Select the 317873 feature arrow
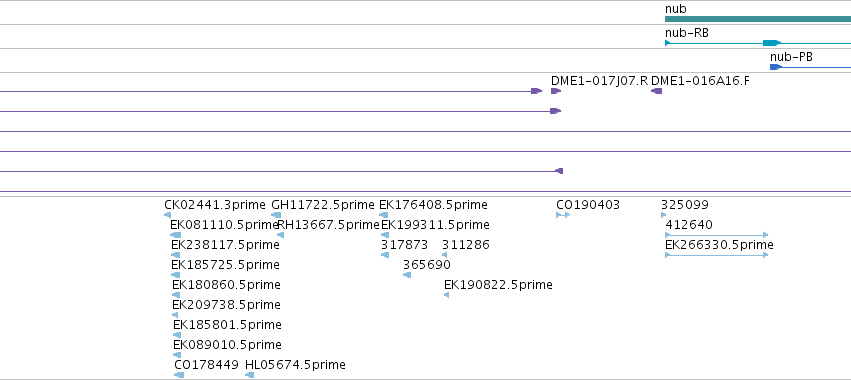The image size is (851, 380). tap(385, 255)
